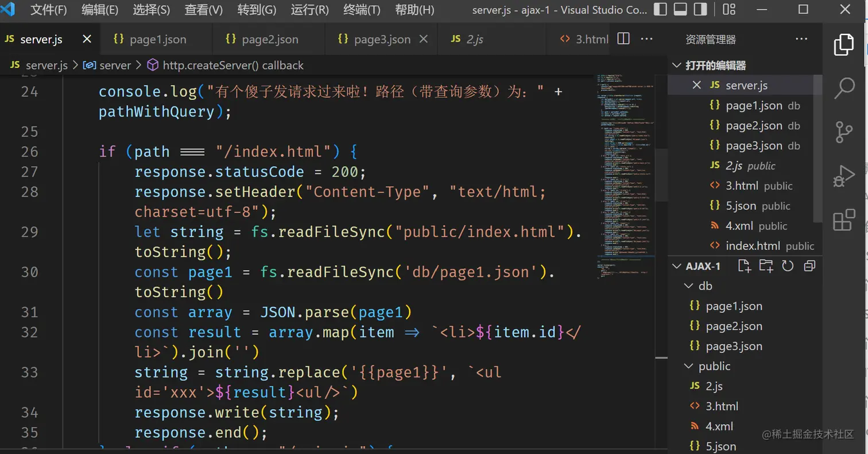
Task: Close the page3.json tab
Action: (x=424, y=39)
